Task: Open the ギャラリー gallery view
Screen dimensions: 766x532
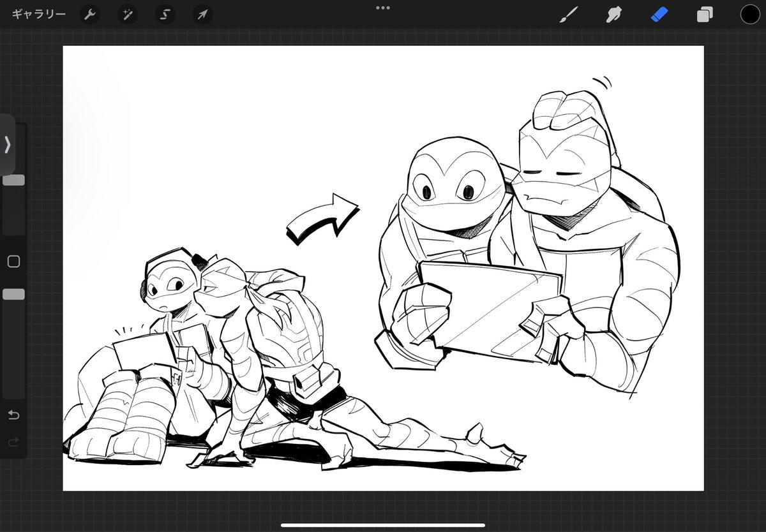Action: (38, 14)
